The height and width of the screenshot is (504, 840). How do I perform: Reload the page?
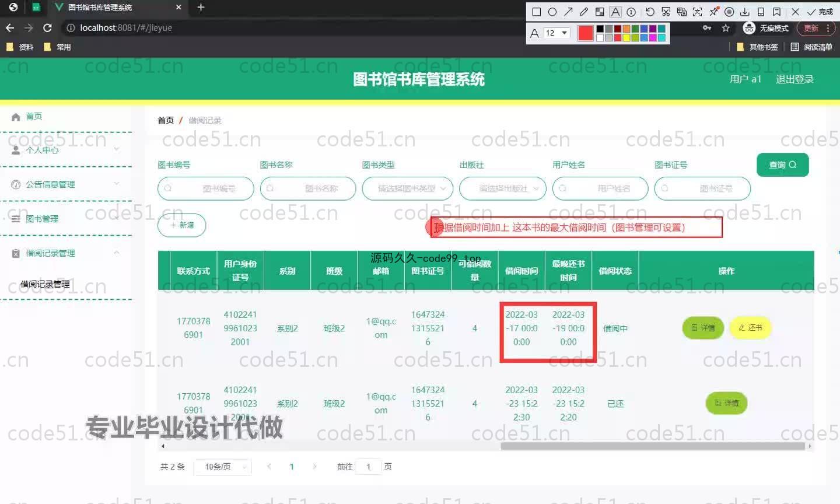pyautogui.click(x=48, y=28)
